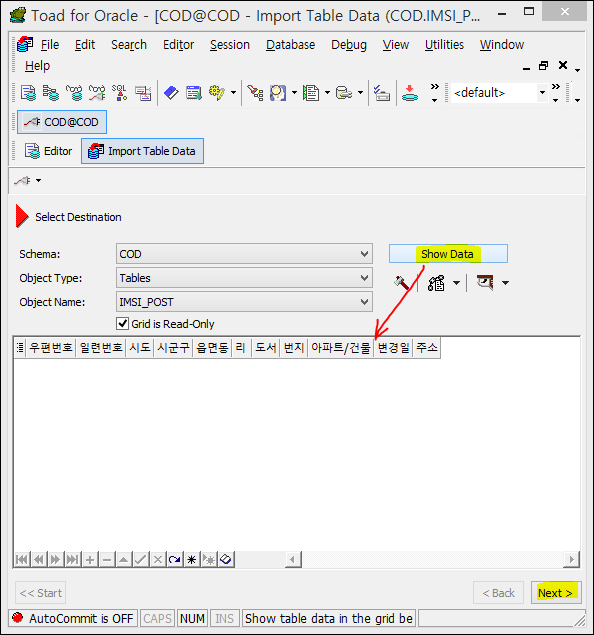Expand the Object Type combo box
This screenshot has width=594, height=635.
[364, 278]
